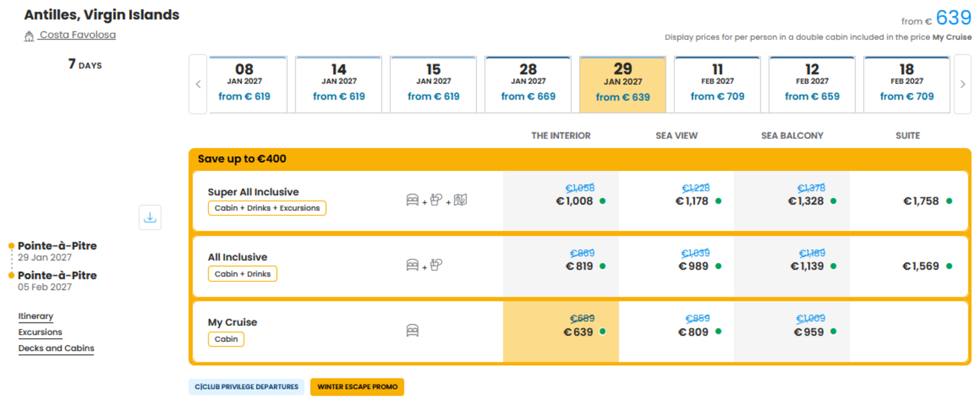This screenshot has width=980, height=401.
Task: Choose My Cruise sea view at €809
Action: tap(676, 331)
